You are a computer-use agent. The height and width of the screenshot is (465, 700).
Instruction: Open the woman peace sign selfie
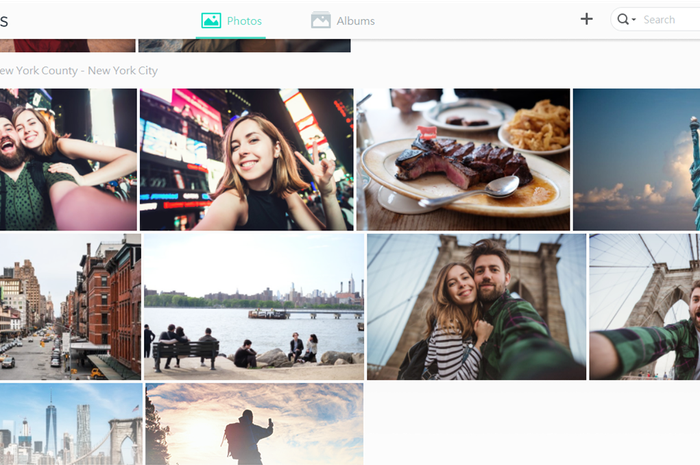click(x=246, y=159)
